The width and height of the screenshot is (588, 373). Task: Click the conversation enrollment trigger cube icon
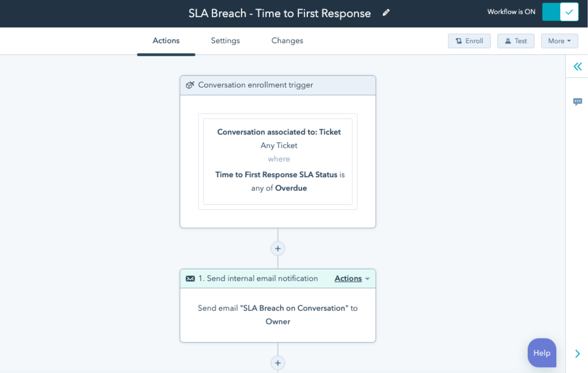190,85
